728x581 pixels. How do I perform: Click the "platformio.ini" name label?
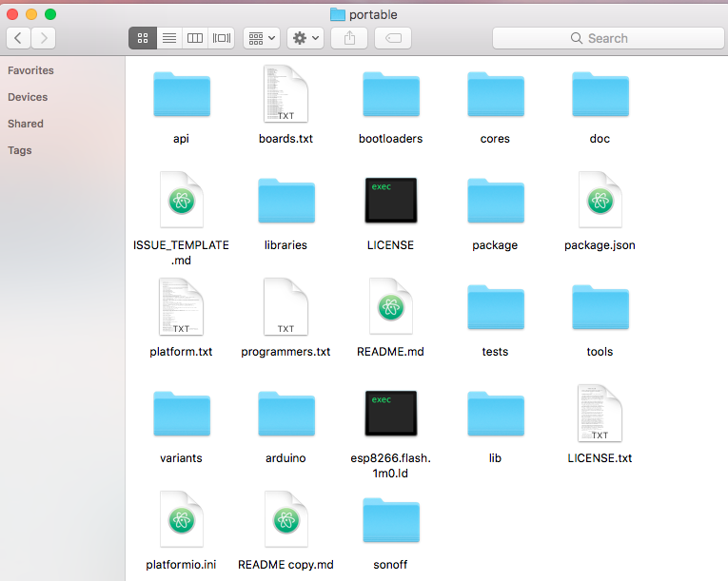pos(181,565)
